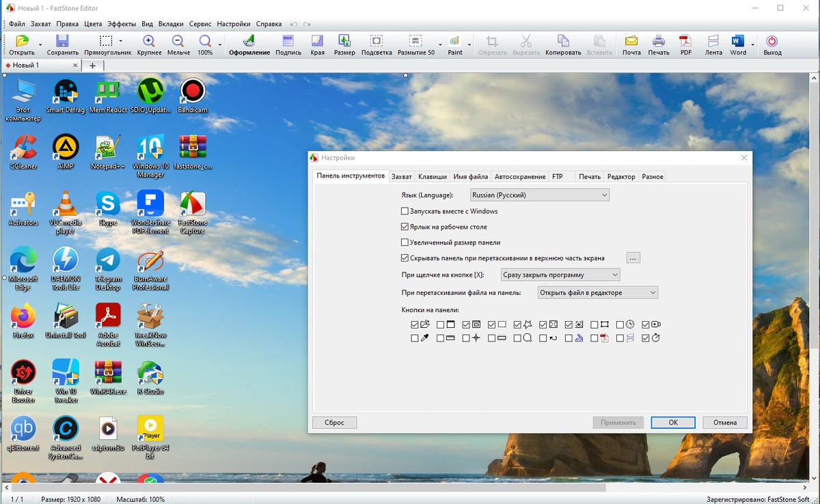Switch to the Автосохранение tab

(x=520, y=177)
